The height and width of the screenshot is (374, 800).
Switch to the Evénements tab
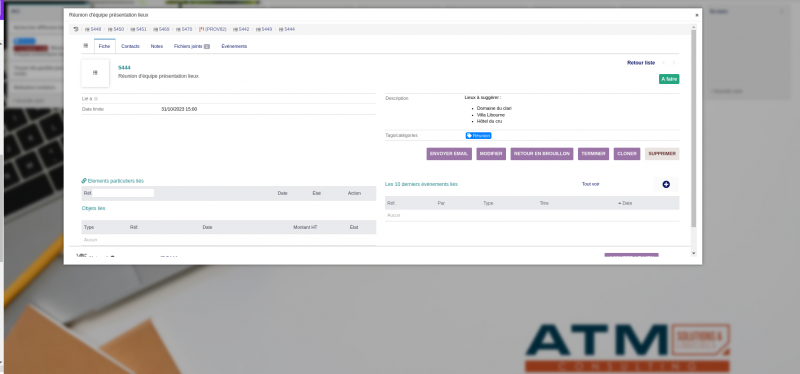pyautogui.click(x=234, y=46)
